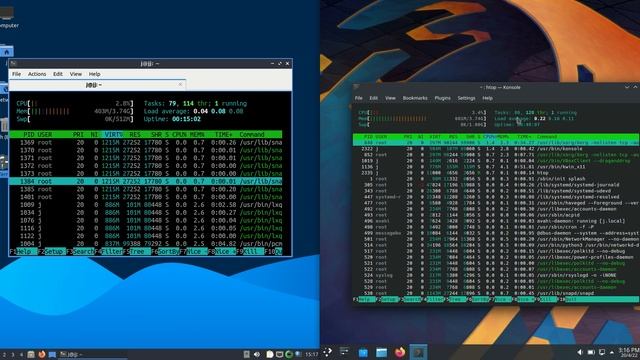Open the Discover store icon in the KDE taskbar
This screenshot has height=360, width=640.
tap(363, 352)
